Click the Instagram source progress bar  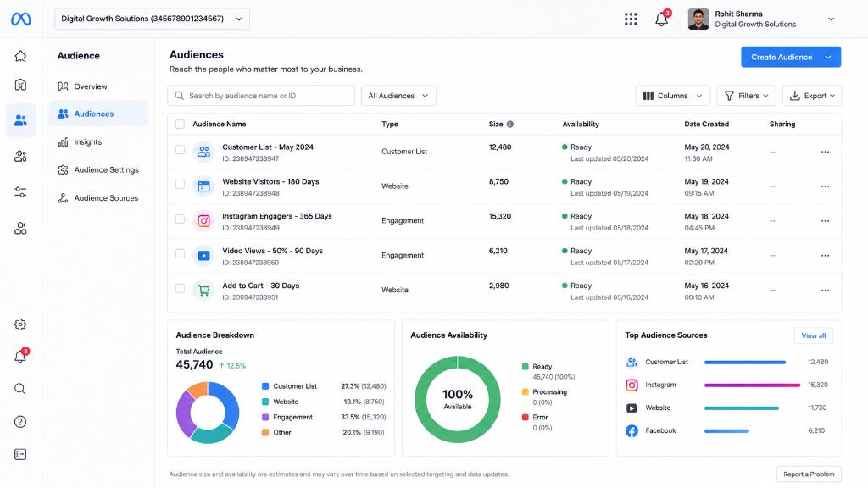(753, 385)
